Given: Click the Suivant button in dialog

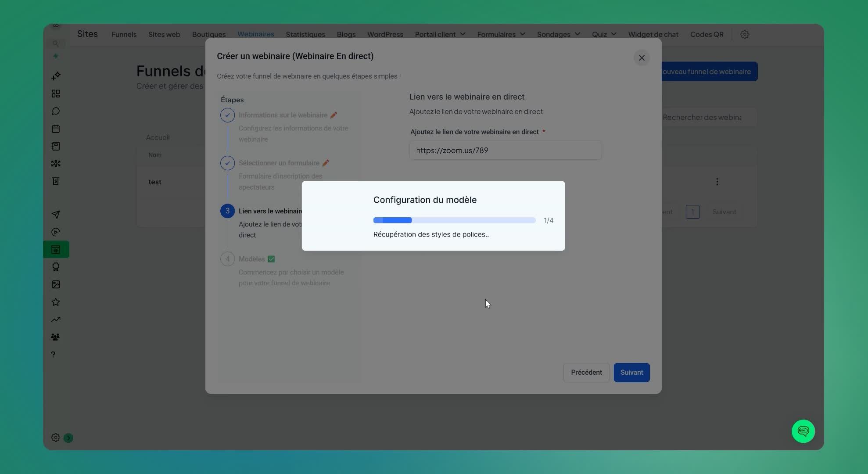Looking at the screenshot, I should (x=631, y=372).
